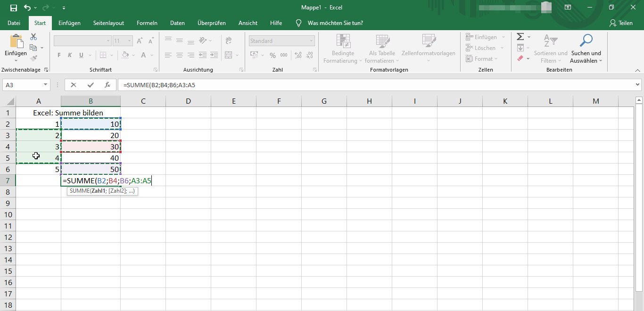Collapse the ribbon with the chevron
Viewport: 644px width, 311px height.
[x=638, y=70]
